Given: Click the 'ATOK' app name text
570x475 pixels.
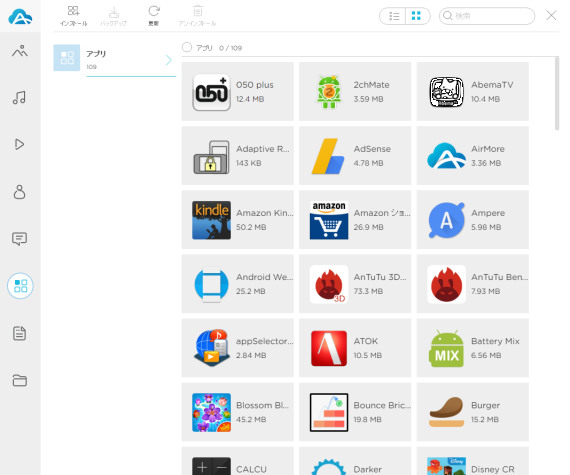Looking at the screenshot, I should (366, 341).
